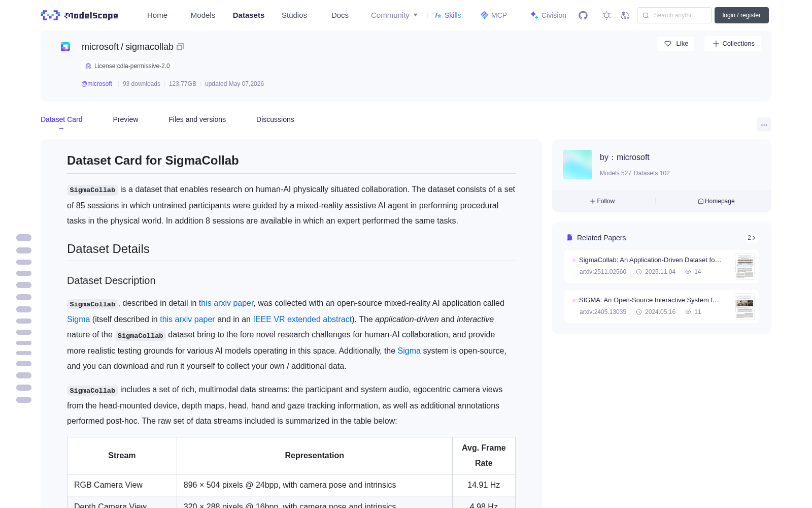Navigate to Studios
This screenshot has width=812, height=508.
coord(294,15)
